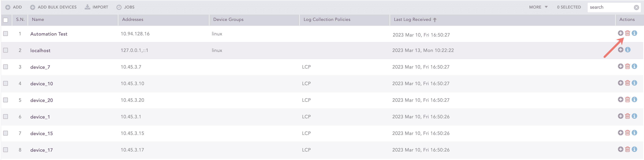Click the 0 SELECTED label
This screenshot has height=160, width=644.
[x=569, y=7]
